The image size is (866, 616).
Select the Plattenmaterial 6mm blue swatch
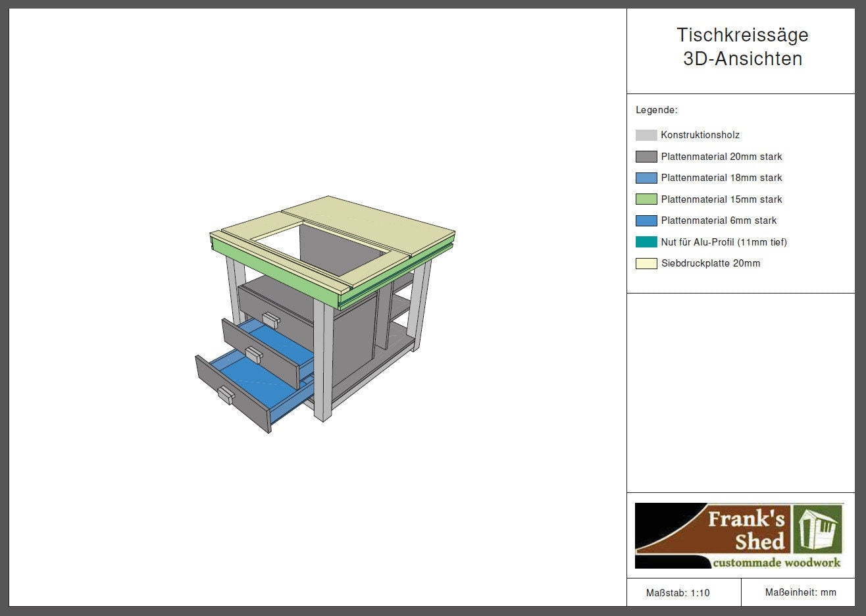(x=646, y=220)
